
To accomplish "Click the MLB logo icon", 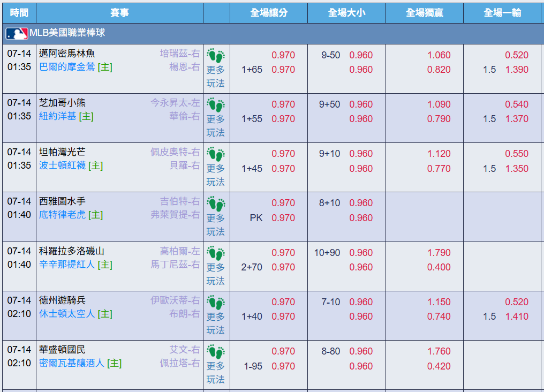I will coord(16,34).
